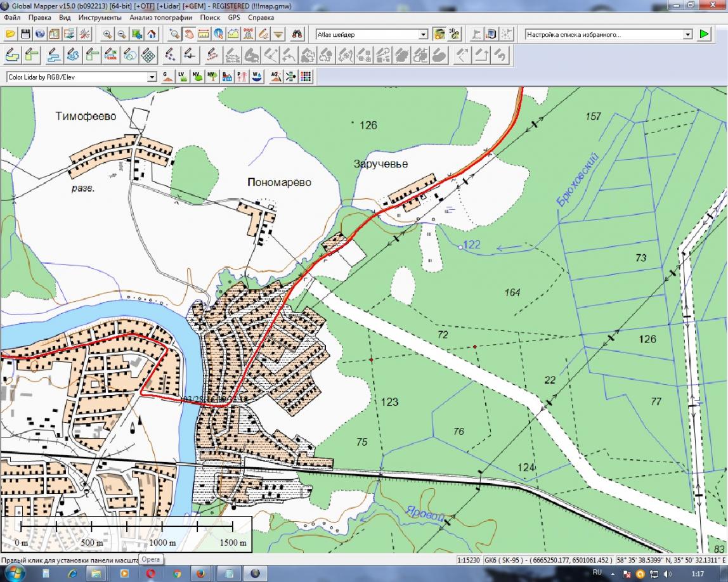
Task: Select the Path Profile tool icon
Action: [x=233, y=34]
